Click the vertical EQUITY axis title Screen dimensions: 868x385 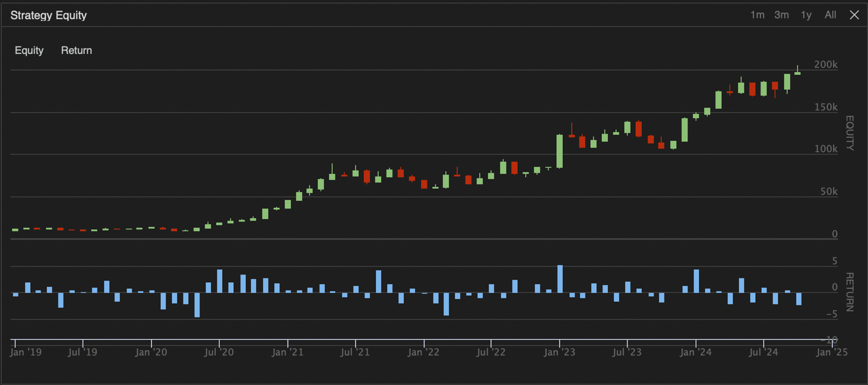[849, 133]
